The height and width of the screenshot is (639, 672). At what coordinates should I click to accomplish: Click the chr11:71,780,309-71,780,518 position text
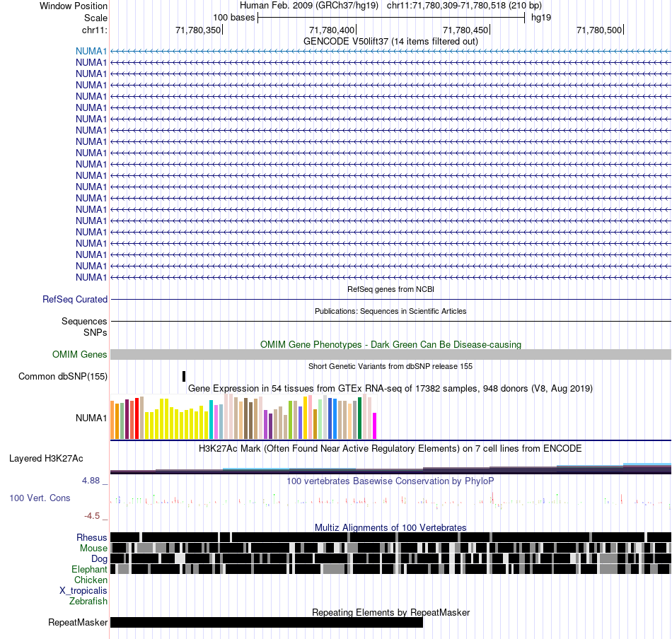(464, 6)
